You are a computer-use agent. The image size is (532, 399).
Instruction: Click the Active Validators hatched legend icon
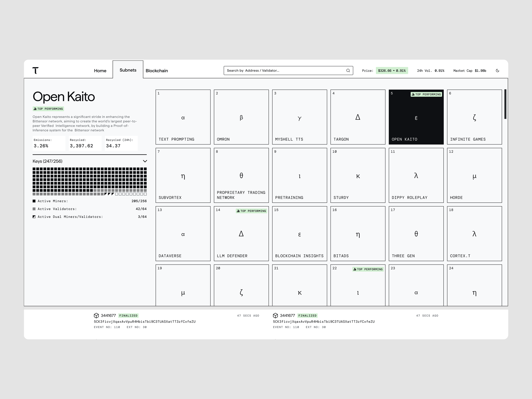point(34,209)
